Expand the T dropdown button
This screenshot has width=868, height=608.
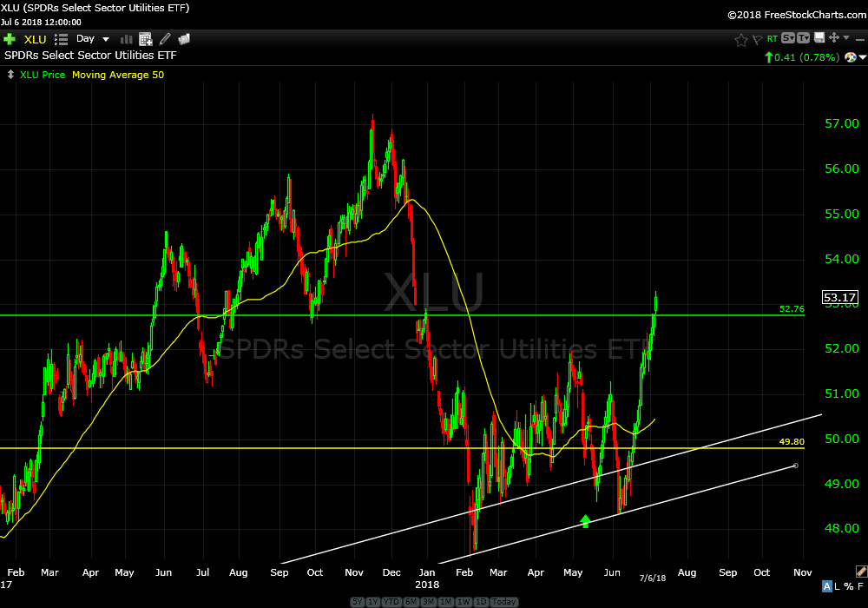[x=803, y=38]
